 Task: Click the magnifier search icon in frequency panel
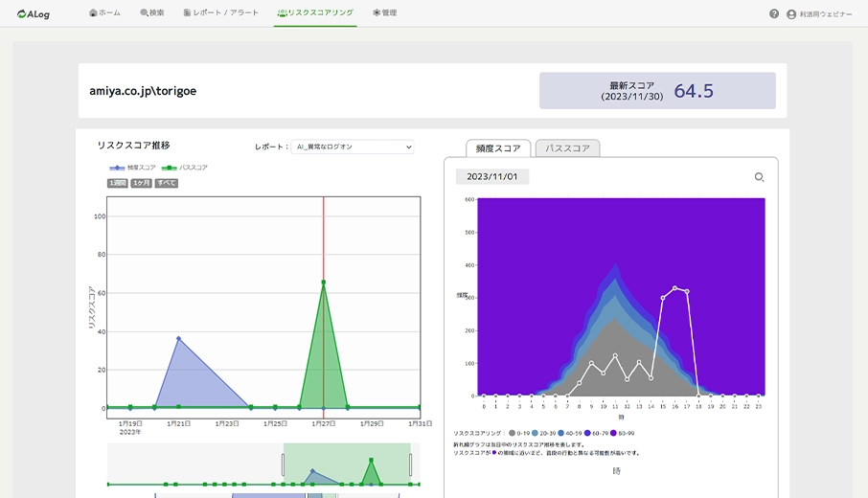click(x=759, y=177)
